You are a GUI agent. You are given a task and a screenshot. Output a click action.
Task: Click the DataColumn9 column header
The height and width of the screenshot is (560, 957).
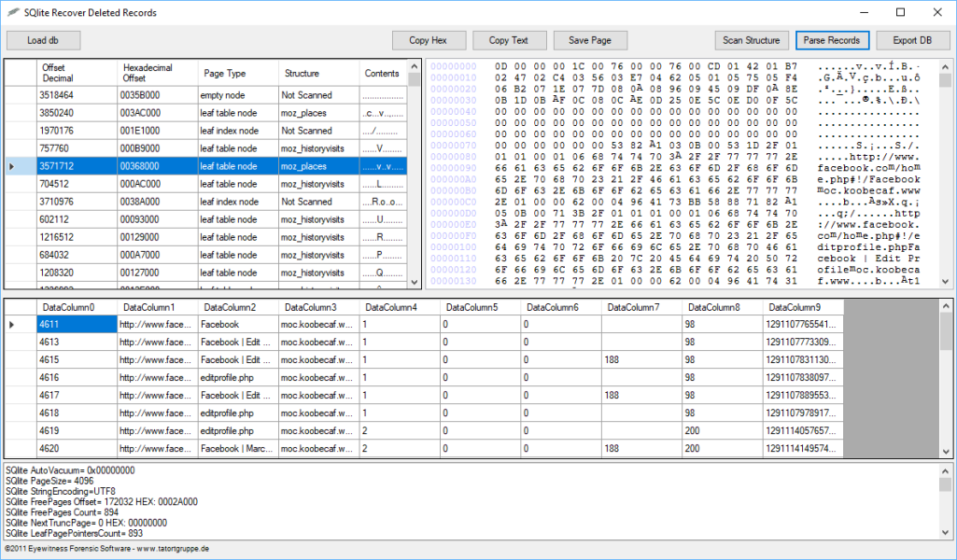[x=803, y=307]
